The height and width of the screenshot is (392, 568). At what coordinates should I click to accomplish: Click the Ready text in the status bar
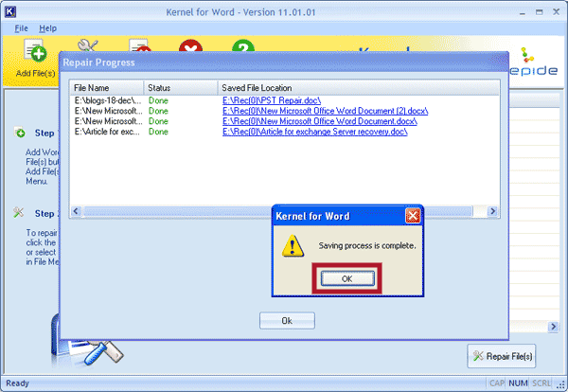pyautogui.click(x=17, y=383)
